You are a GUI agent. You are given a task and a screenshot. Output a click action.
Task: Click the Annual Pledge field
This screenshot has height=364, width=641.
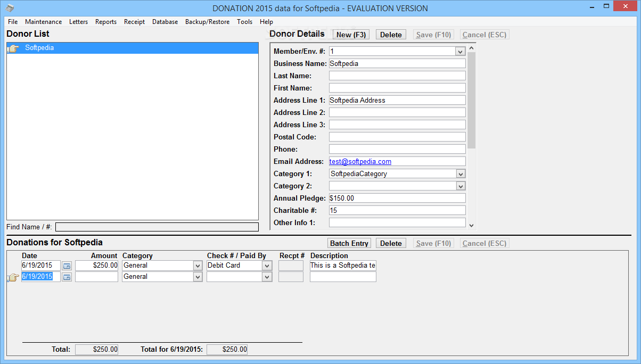coord(397,198)
